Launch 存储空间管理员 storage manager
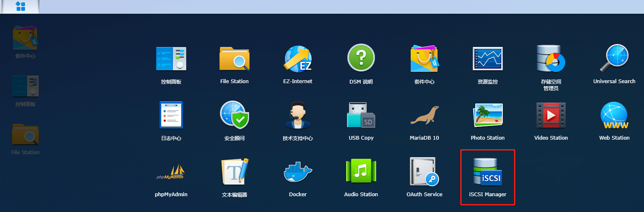The height and width of the screenshot is (212, 644). tap(551, 59)
